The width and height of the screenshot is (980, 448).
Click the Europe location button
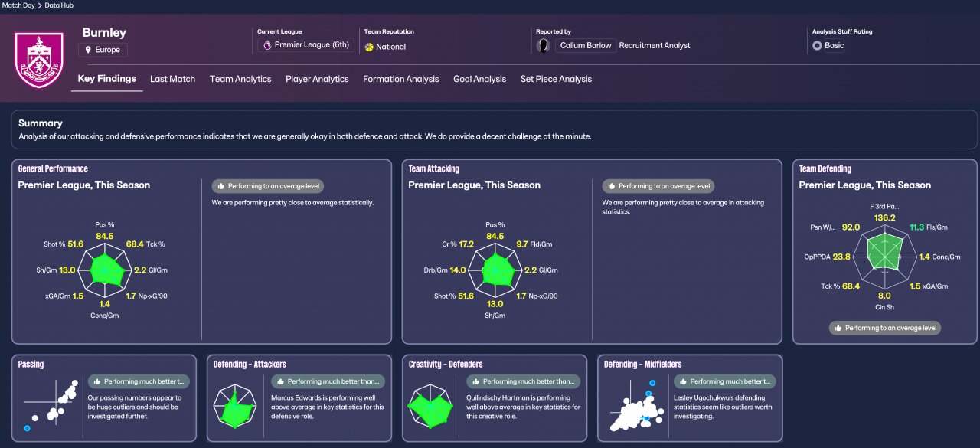103,50
